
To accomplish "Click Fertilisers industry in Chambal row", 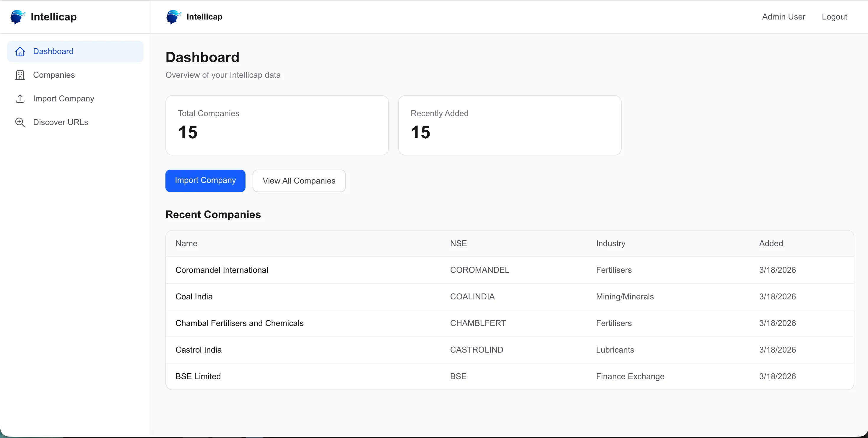I will [614, 323].
